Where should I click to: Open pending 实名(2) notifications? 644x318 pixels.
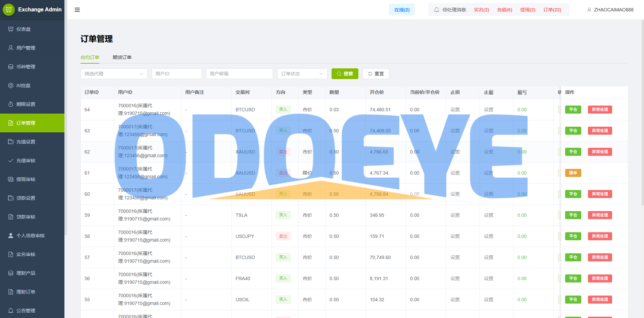481,10
